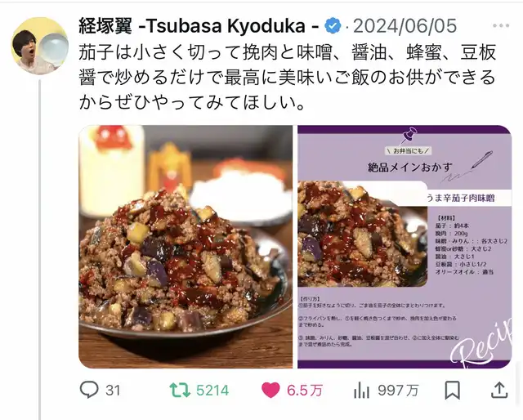Viewport: 523px width, 420px height.
Task: Toggle the bookmark icon
Action: point(453,390)
